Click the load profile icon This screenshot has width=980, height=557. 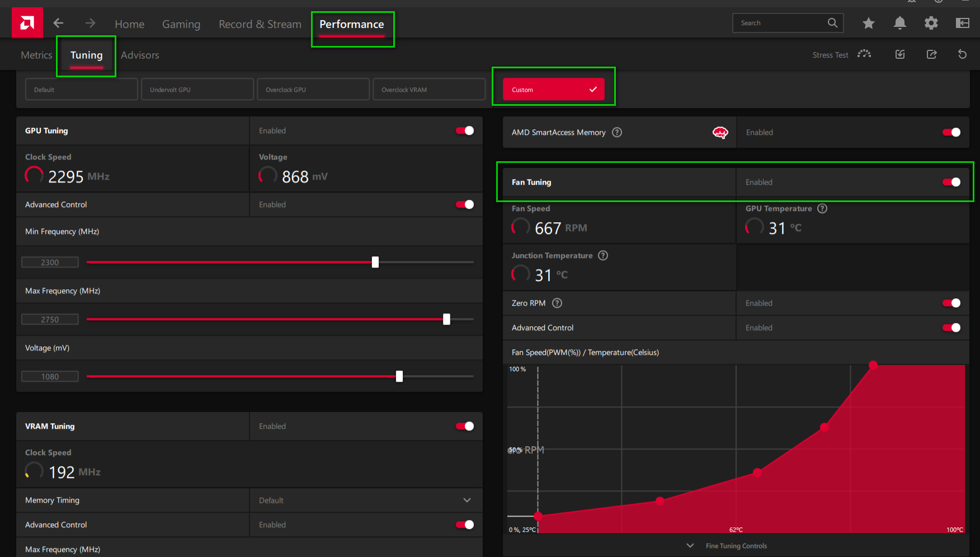[900, 54]
